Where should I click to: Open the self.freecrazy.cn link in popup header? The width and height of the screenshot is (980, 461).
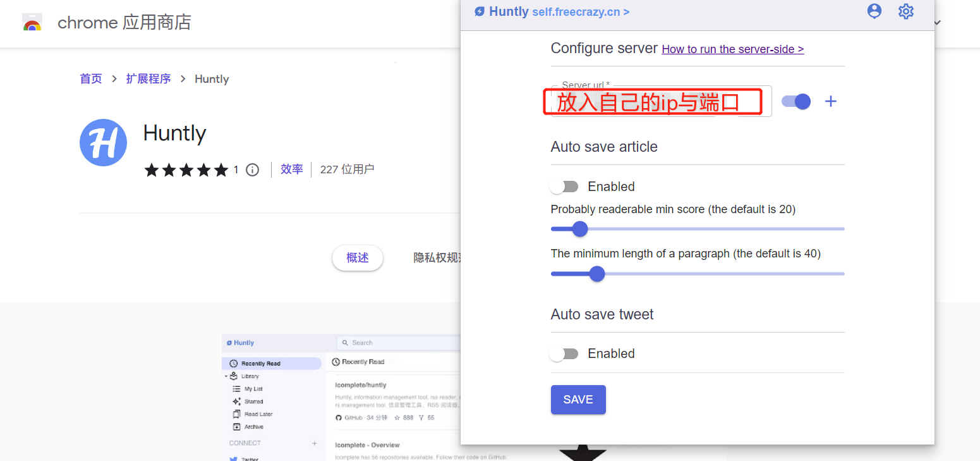[581, 12]
